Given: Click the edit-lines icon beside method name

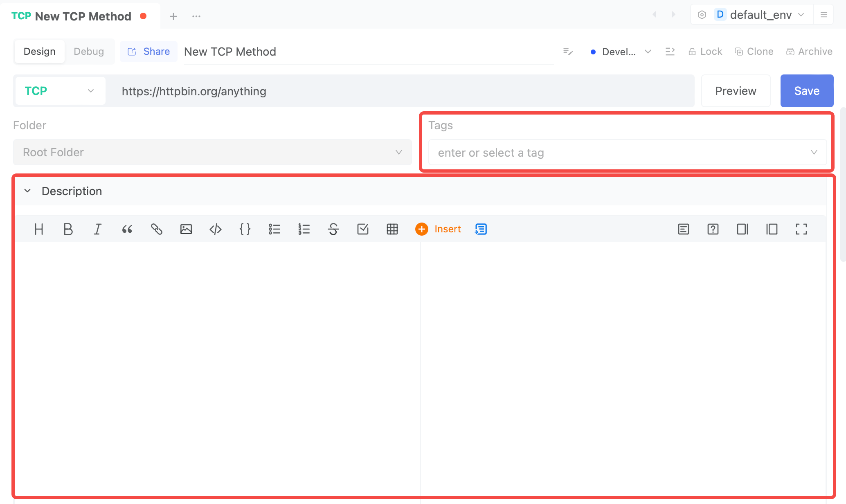Looking at the screenshot, I should pyautogui.click(x=568, y=52).
